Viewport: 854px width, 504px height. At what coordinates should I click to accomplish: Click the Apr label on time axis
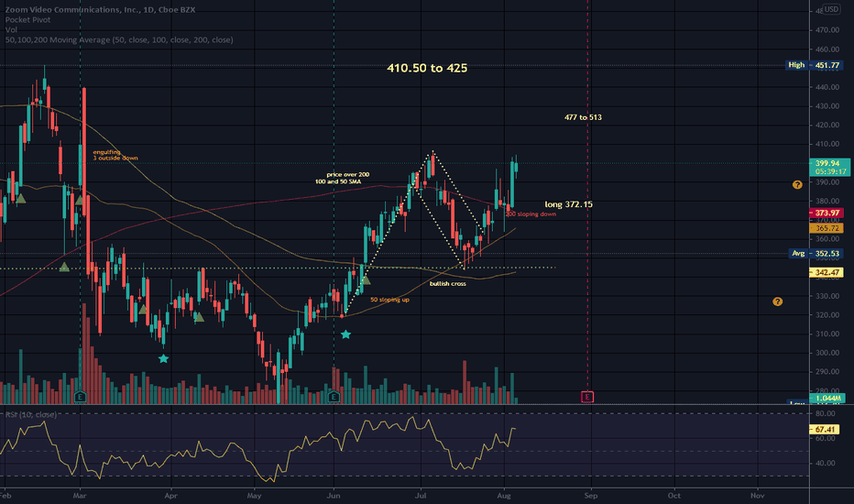171,496
